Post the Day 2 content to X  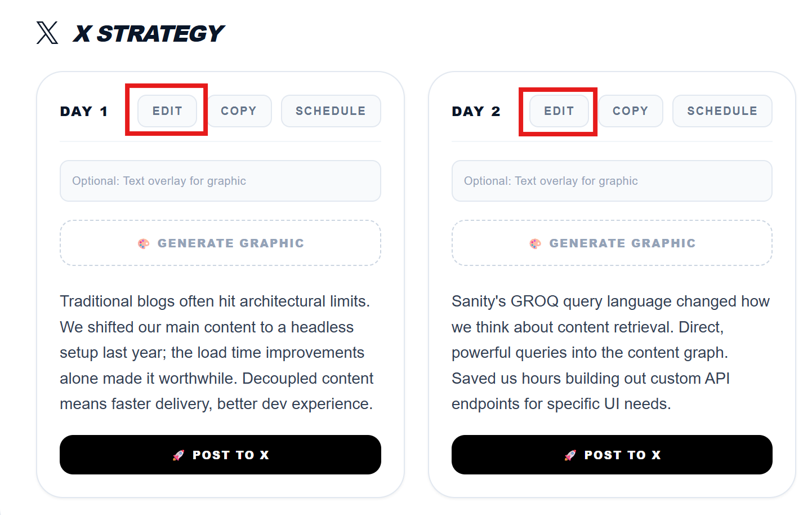point(612,455)
